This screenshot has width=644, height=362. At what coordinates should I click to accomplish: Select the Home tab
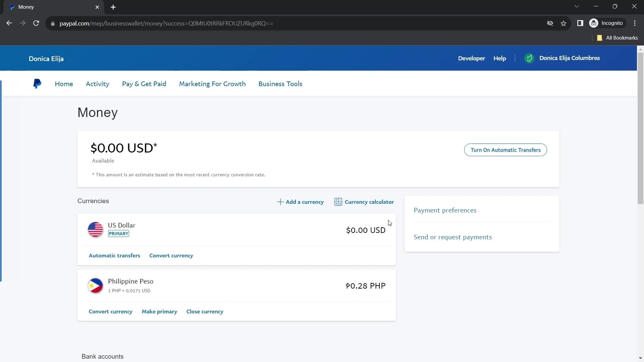pos(64,84)
